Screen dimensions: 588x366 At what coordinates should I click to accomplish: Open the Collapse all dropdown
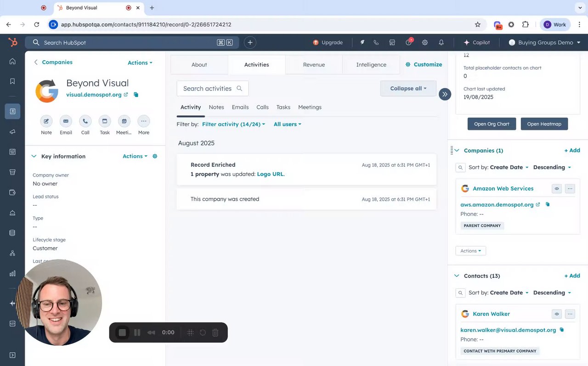pyautogui.click(x=408, y=88)
